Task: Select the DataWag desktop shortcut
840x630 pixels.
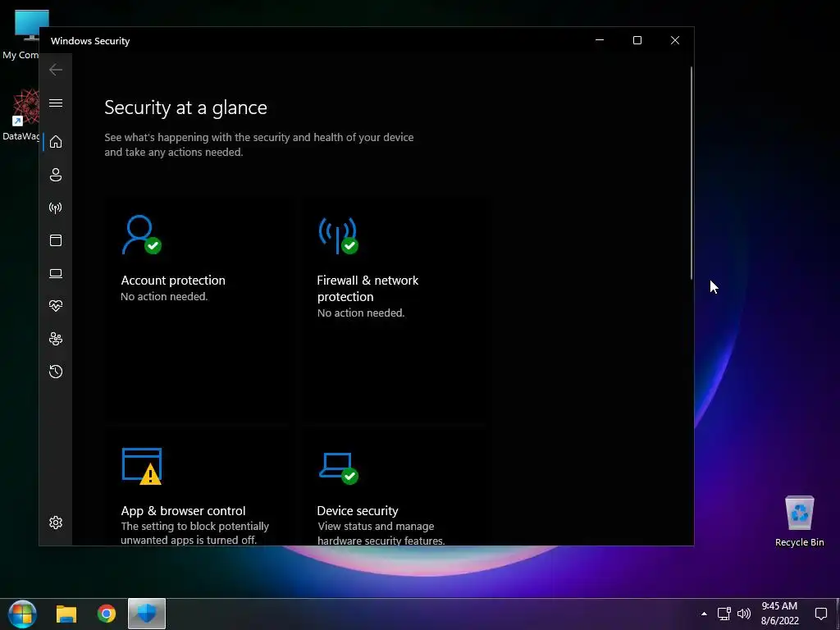Action: click(x=21, y=115)
